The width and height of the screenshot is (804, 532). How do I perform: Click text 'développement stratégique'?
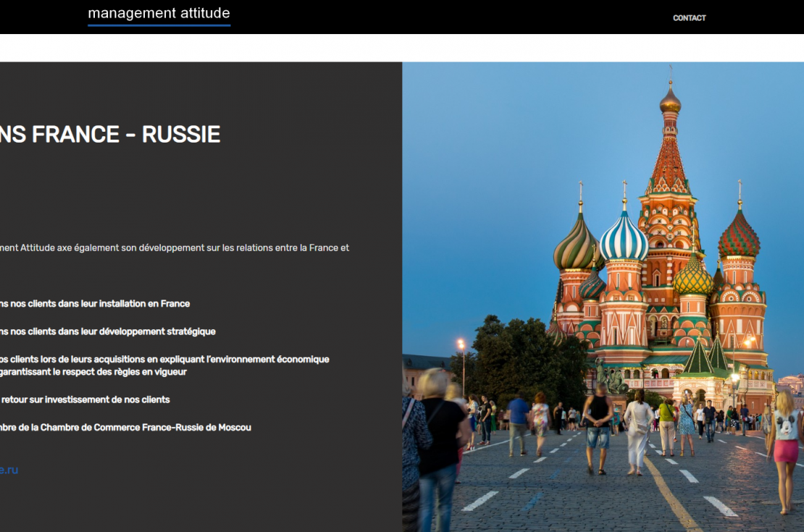coord(157,332)
